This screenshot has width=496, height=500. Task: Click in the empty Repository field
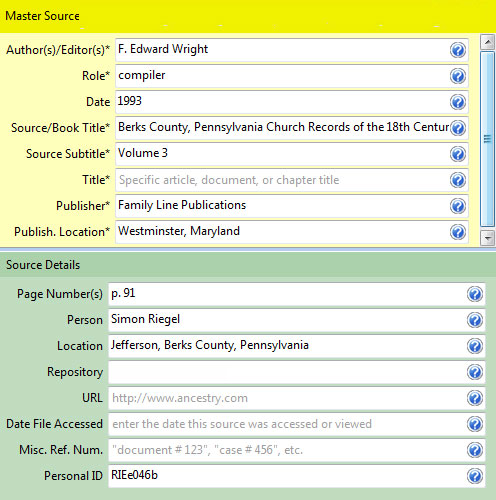tap(297, 372)
